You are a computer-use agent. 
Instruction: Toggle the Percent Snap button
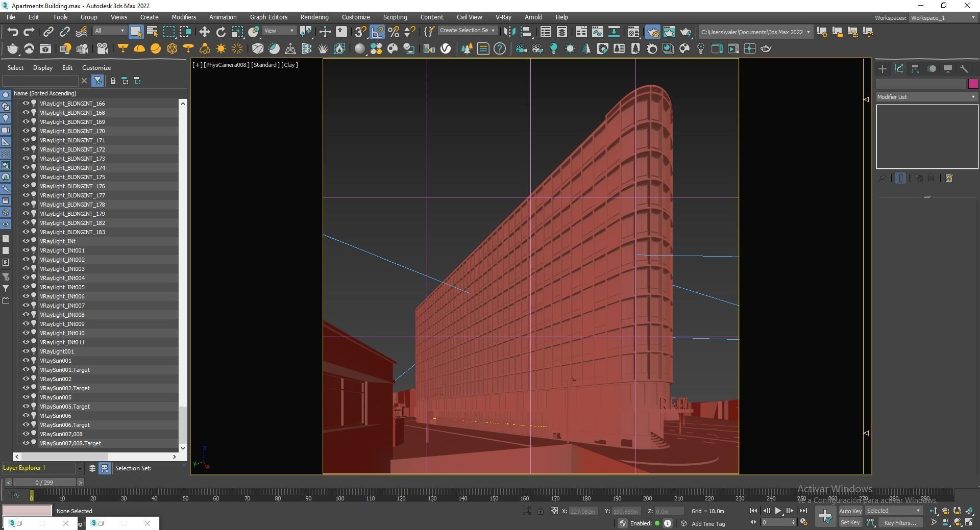pos(393,32)
